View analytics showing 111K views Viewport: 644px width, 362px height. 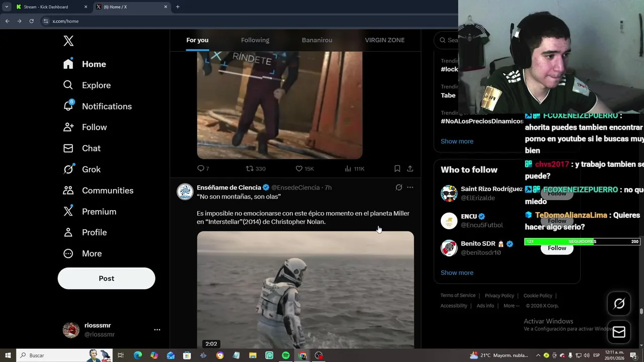(354, 168)
